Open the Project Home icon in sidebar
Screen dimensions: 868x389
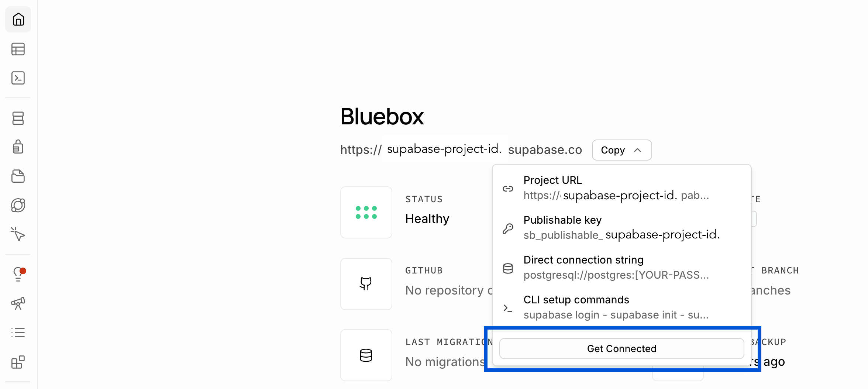pos(18,19)
